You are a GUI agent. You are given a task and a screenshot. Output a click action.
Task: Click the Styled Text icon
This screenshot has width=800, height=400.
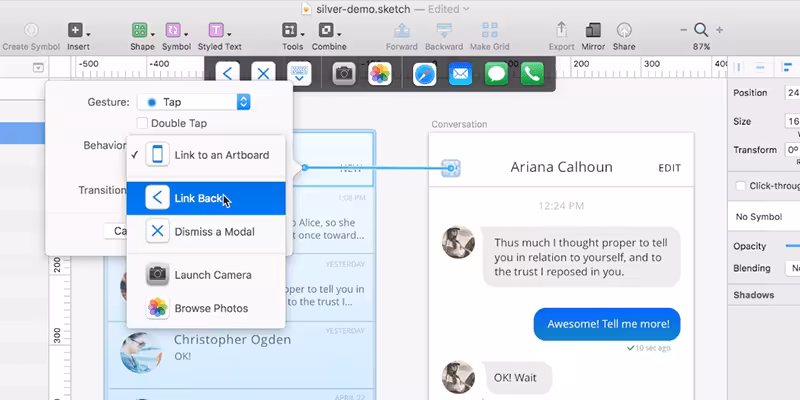click(216, 30)
